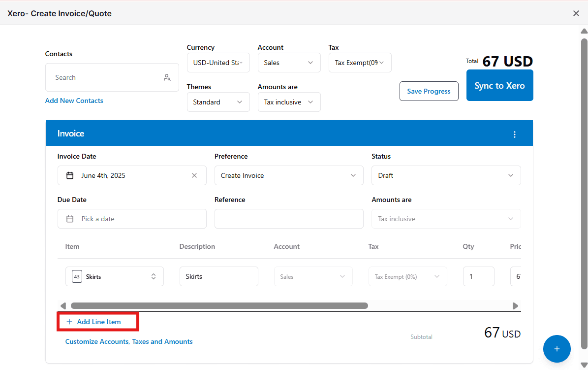Open the line item Tax Exempt (0%) dropdown
The width and height of the screenshot is (588, 370).
407,276
